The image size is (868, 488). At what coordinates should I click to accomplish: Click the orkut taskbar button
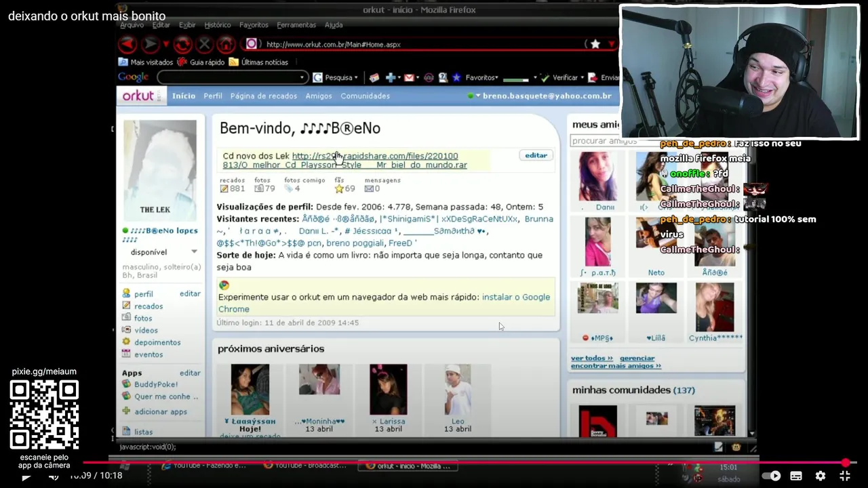coord(407,466)
